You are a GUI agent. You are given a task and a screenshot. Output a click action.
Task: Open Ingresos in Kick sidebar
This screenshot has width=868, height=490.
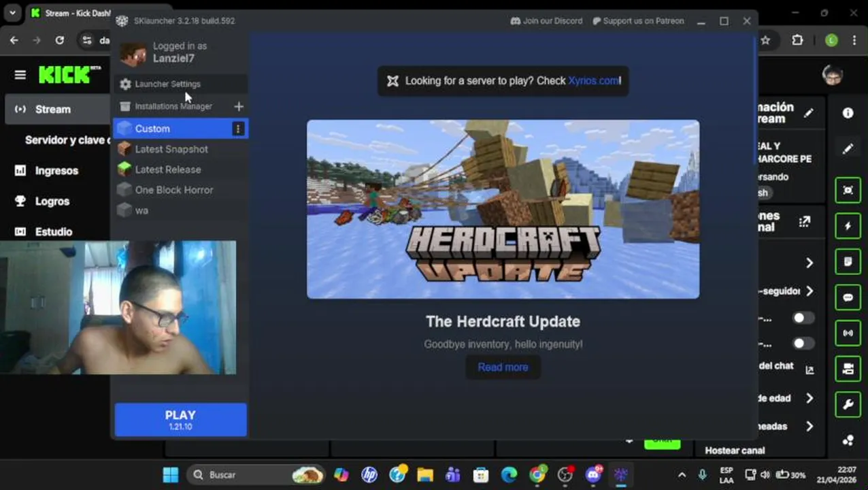[x=57, y=171]
